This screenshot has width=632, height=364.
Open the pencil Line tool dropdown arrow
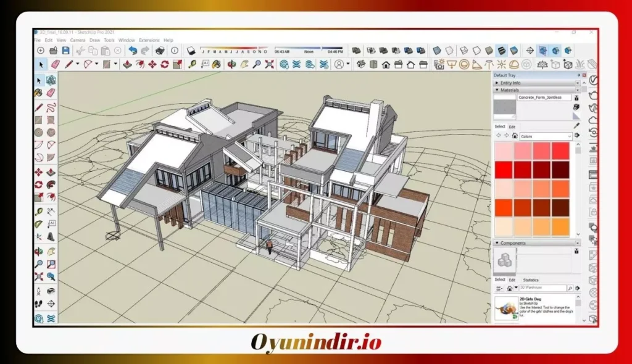[x=77, y=64]
